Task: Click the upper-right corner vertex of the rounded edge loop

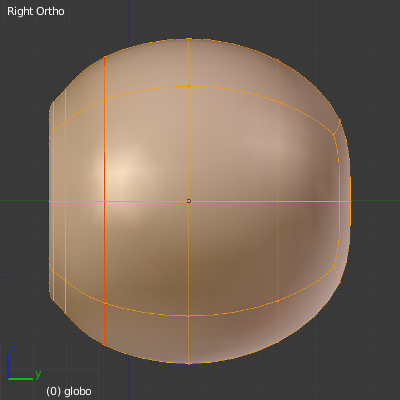Action: click(334, 135)
